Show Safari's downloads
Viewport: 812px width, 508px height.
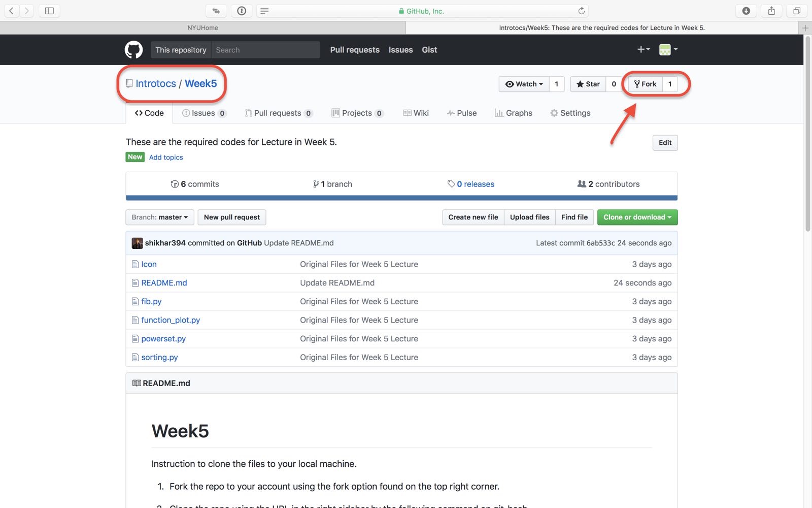point(746,11)
